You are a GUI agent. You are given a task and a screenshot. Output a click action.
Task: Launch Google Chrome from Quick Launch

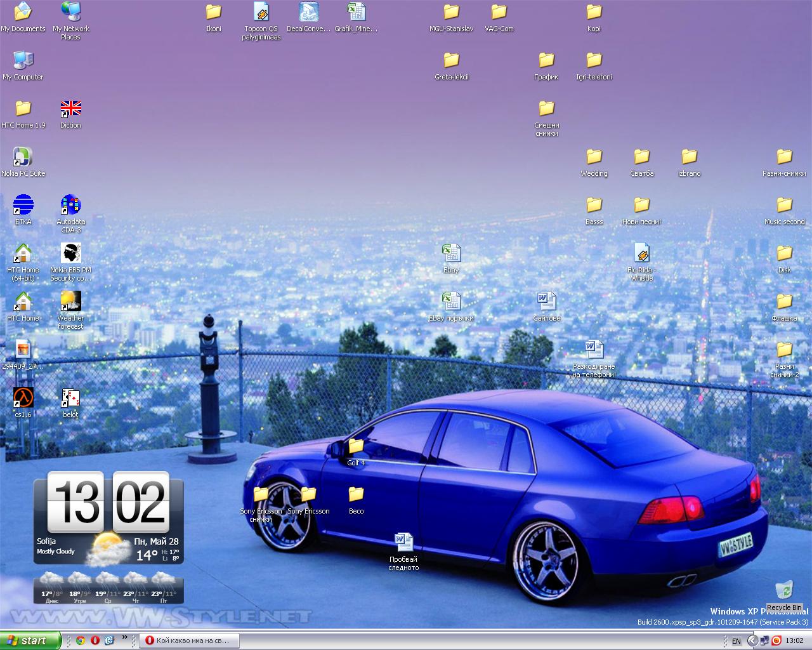(x=81, y=640)
